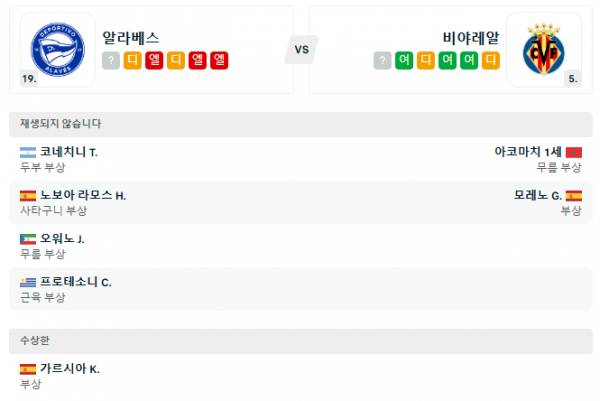The width and height of the screenshot is (600, 401).
Task: Click the Deportivo Alavés team logo
Action: (56, 49)
